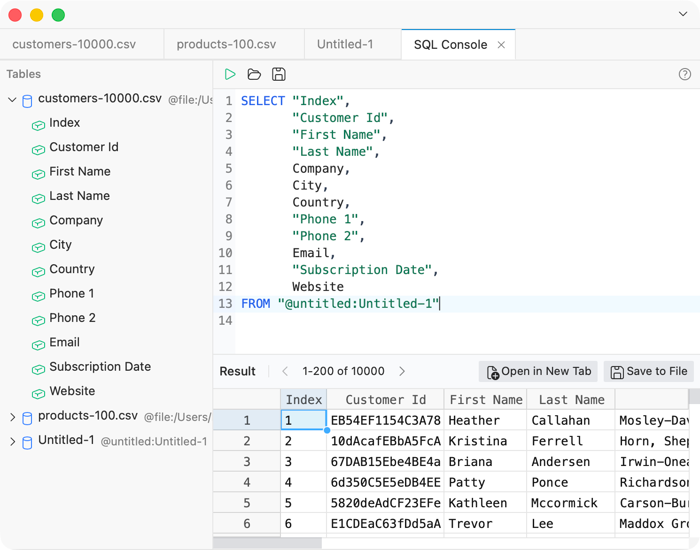Click the products-100.csv database icon in the tree
Viewport: 700px width, 550px height.
pyautogui.click(x=27, y=418)
